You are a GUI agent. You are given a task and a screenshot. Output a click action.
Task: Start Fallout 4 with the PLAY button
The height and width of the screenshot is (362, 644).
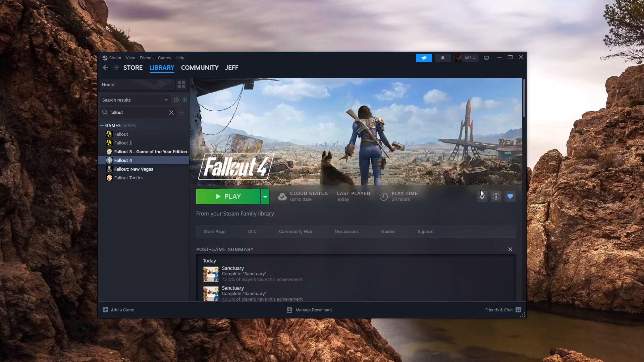[228, 197]
